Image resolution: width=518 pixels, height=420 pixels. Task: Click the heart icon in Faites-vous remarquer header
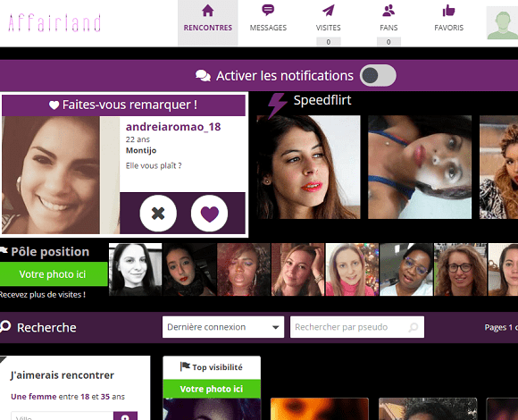coord(54,105)
